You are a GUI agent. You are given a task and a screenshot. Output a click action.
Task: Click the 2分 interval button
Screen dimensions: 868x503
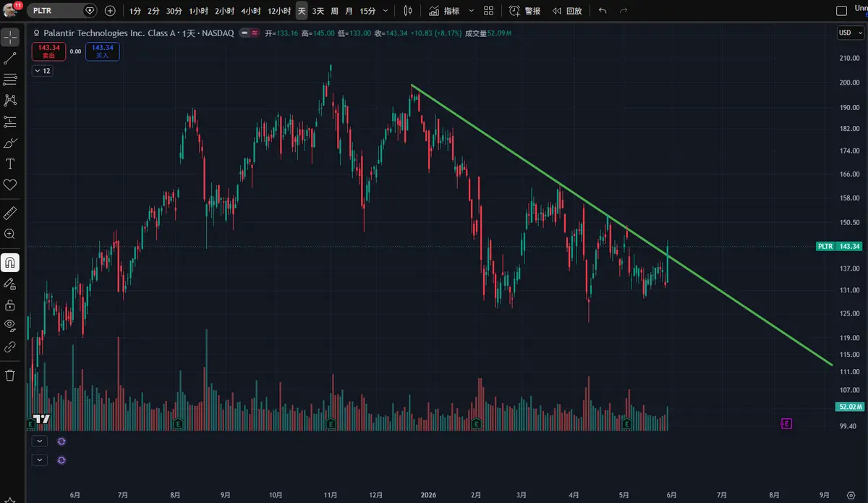(x=153, y=11)
